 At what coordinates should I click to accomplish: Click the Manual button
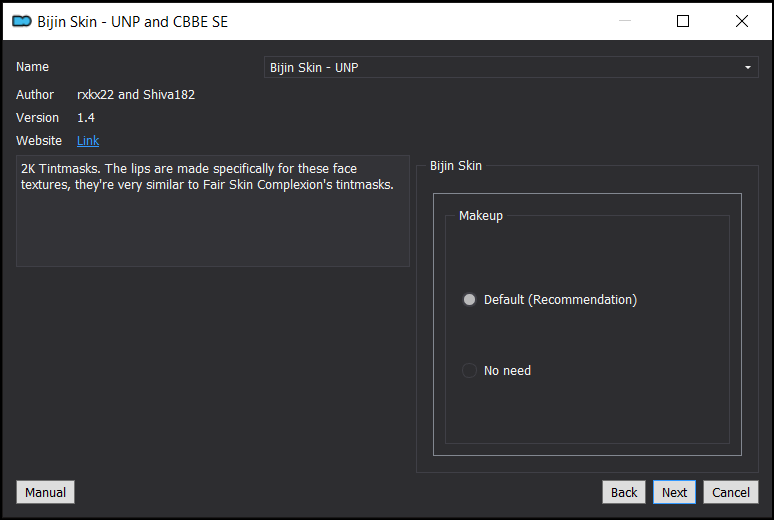[x=45, y=492]
